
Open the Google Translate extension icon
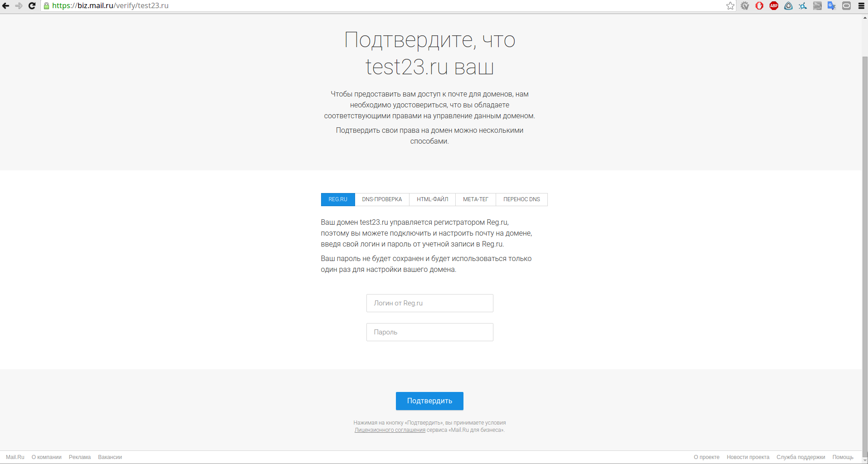click(x=832, y=6)
